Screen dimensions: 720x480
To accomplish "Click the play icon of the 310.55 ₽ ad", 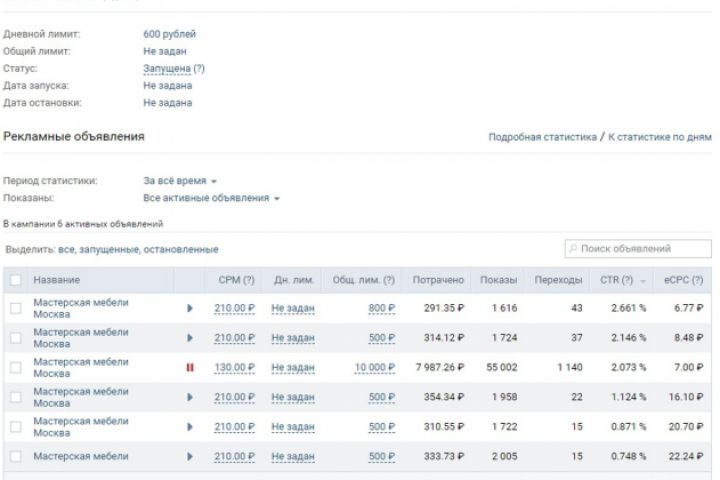I will pyautogui.click(x=190, y=427).
